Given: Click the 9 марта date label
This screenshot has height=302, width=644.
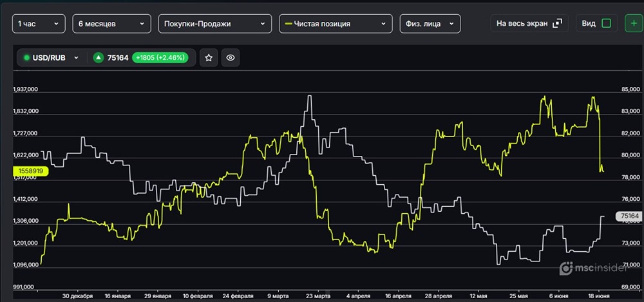Looking at the screenshot, I should pyautogui.click(x=279, y=296).
